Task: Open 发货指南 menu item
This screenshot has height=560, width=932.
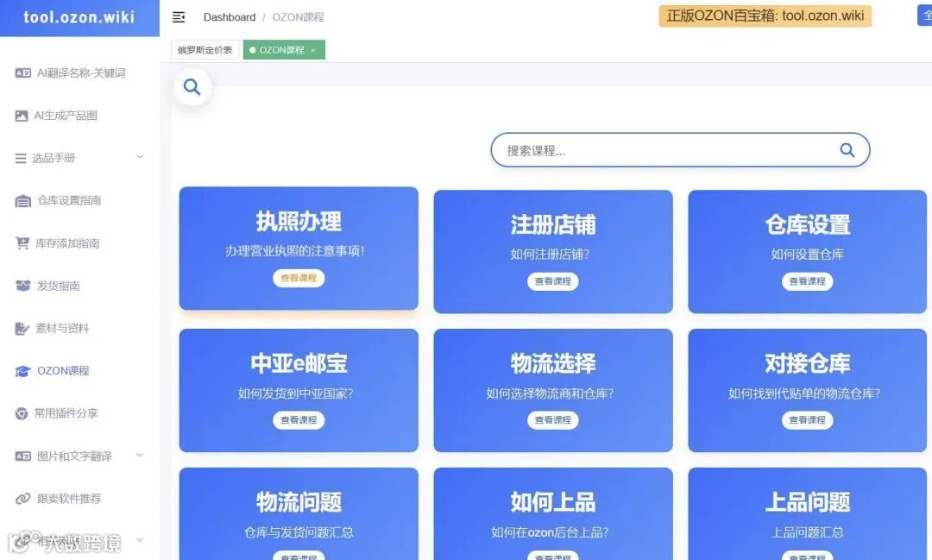Action: [79, 286]
